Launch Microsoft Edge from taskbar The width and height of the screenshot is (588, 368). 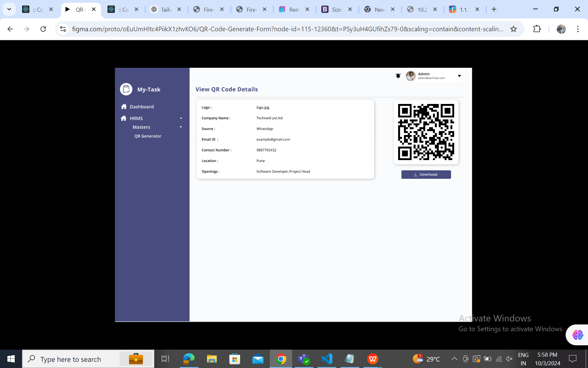click(x=189, y=359)
